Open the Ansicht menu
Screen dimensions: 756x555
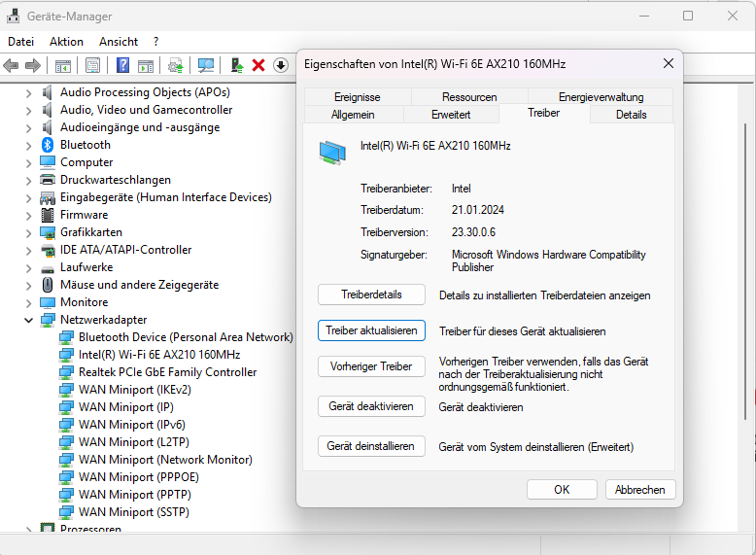(119, 42)
